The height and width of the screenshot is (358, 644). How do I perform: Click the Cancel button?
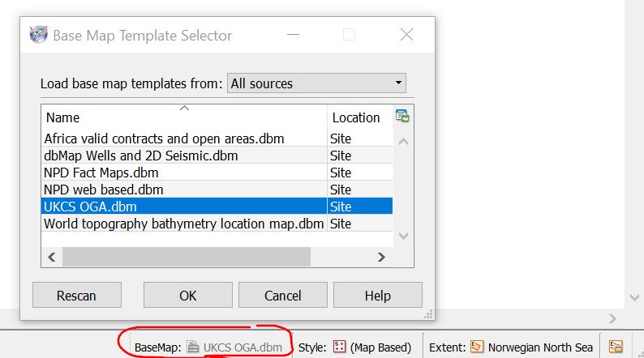(x=282, y=295)
